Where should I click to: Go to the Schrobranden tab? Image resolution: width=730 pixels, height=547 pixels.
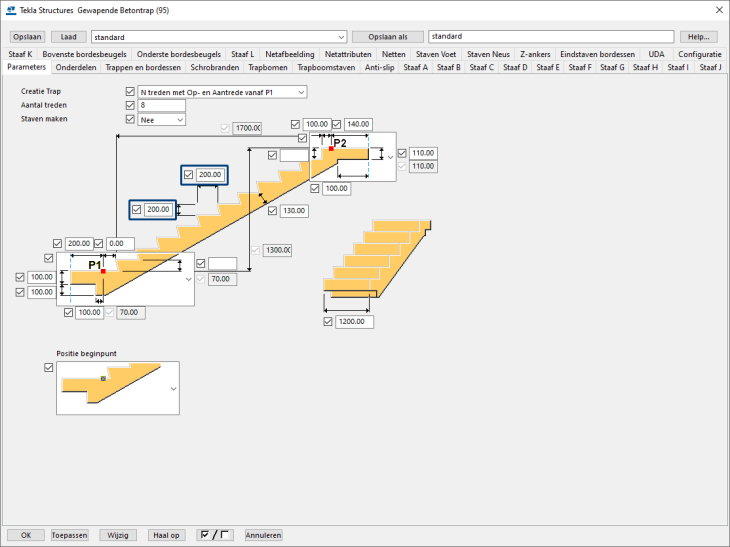[x=214, y=68]
